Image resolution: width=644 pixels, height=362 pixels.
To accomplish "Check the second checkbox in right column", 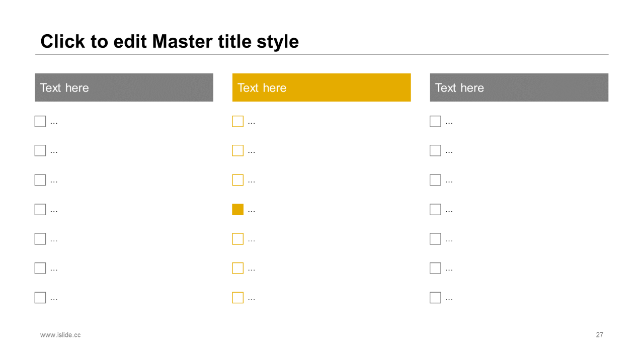I will point(435,150).
